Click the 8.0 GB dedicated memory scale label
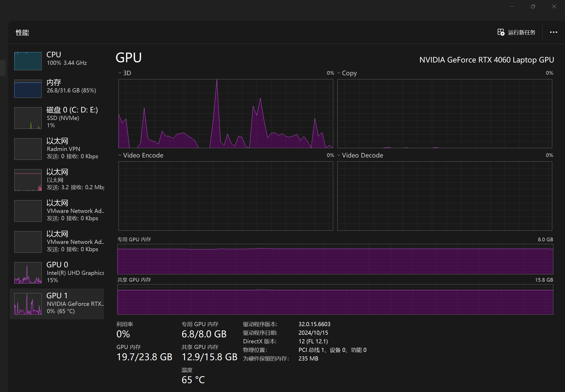565x392 pixels. [545, 239]
